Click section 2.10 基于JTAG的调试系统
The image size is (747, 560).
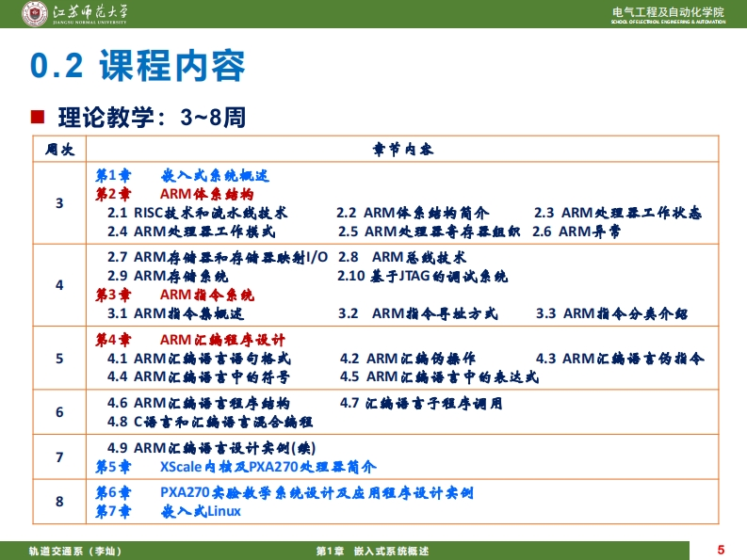click(x=422, y=276)
